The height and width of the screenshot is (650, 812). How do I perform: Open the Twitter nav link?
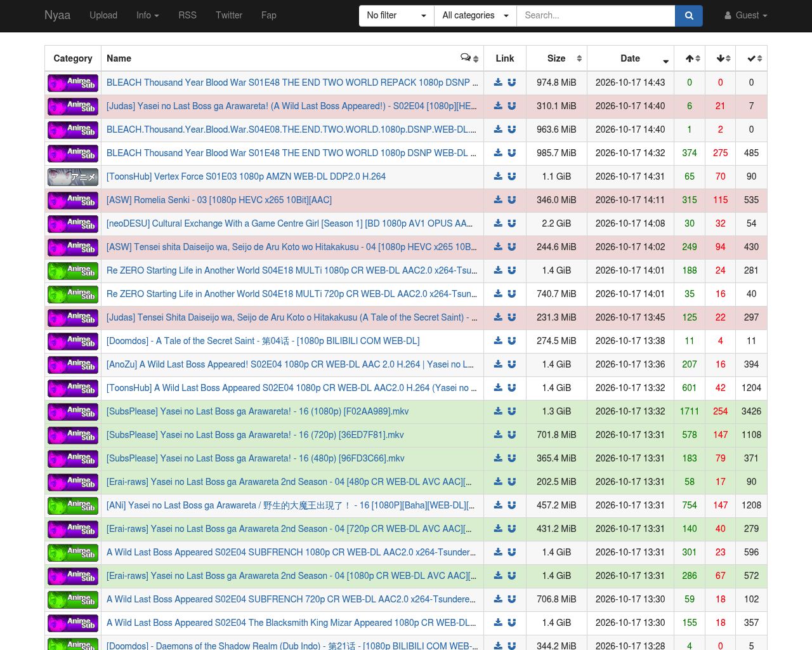(229, 15)
